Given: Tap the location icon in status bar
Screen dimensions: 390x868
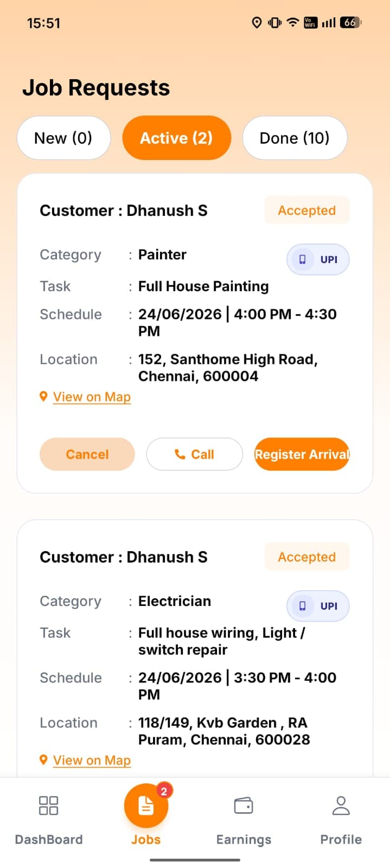Looking at the screenshot, I should coord(257,22).
